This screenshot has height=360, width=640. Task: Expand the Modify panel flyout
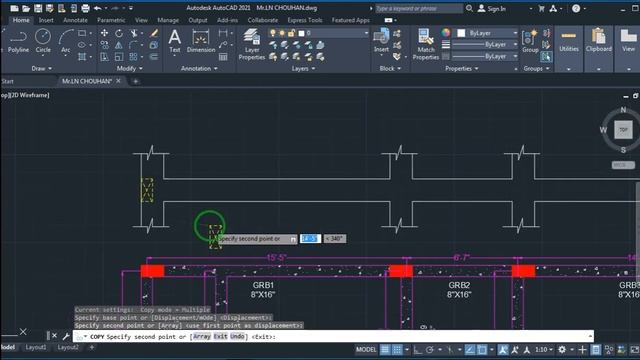130,69
